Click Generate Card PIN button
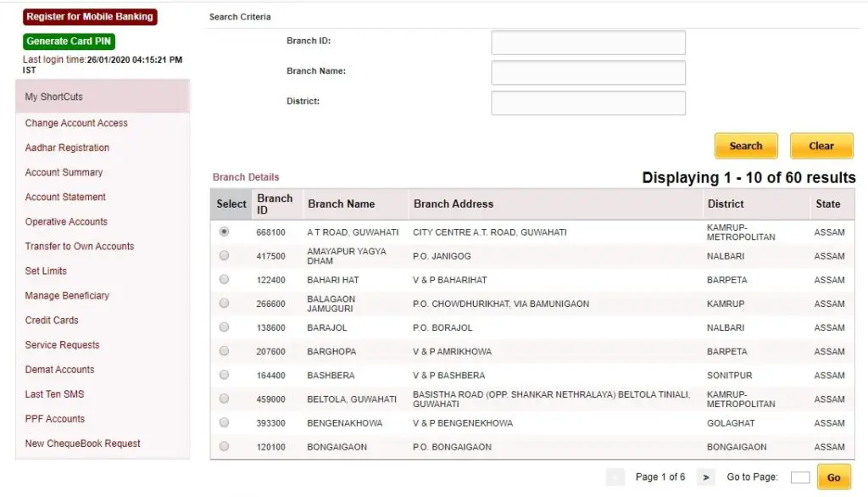This screenshot has height=497, width=868. (69, 41)
